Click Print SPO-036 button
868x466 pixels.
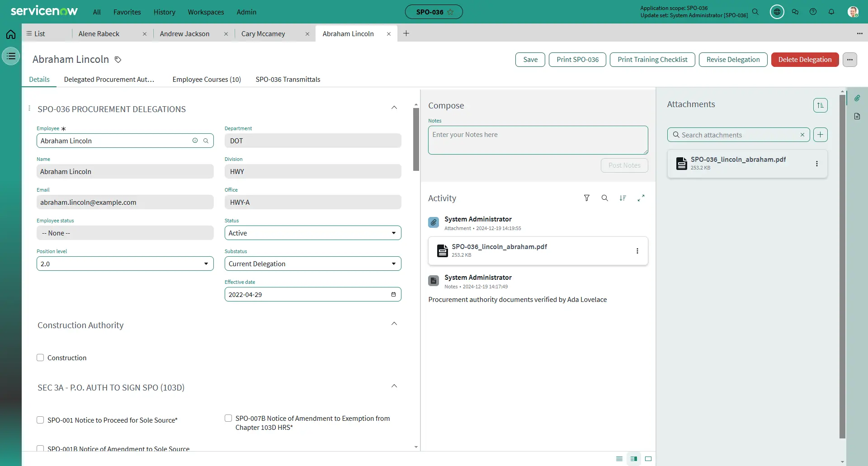577,60
